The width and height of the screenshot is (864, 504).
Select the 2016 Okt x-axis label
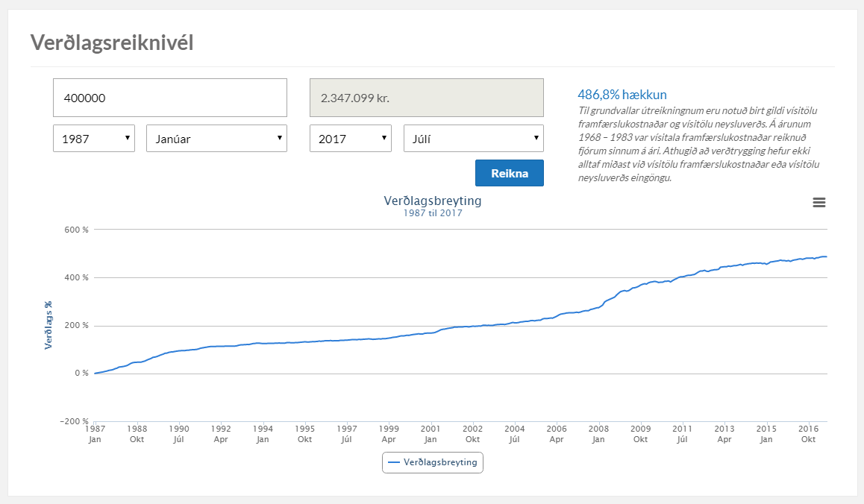tap(808, 434)
